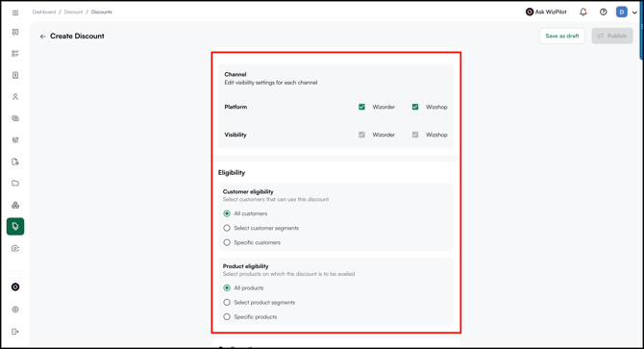
Task: Open the folder icon in the sidebar
Action: (15, 183)
